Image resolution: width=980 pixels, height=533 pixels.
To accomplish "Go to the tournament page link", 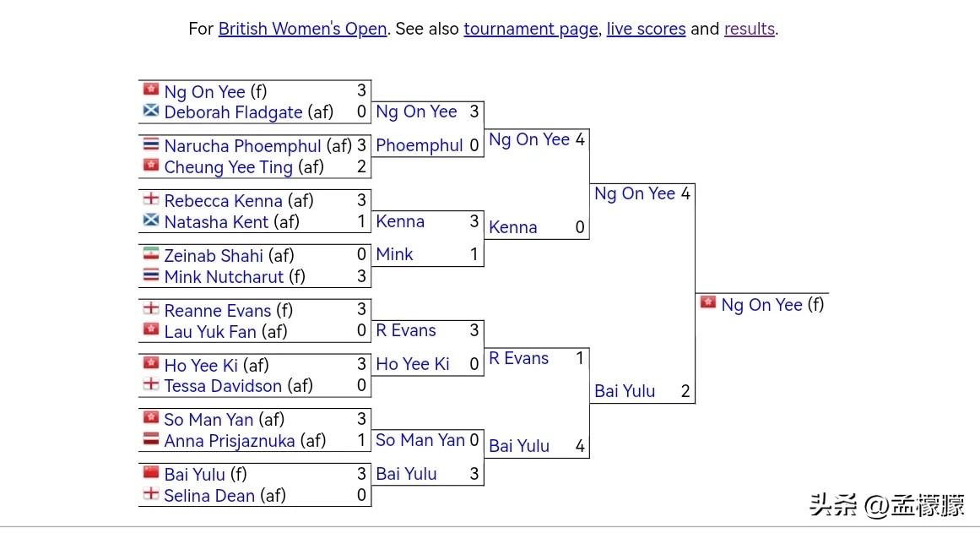I will point(530,29).
